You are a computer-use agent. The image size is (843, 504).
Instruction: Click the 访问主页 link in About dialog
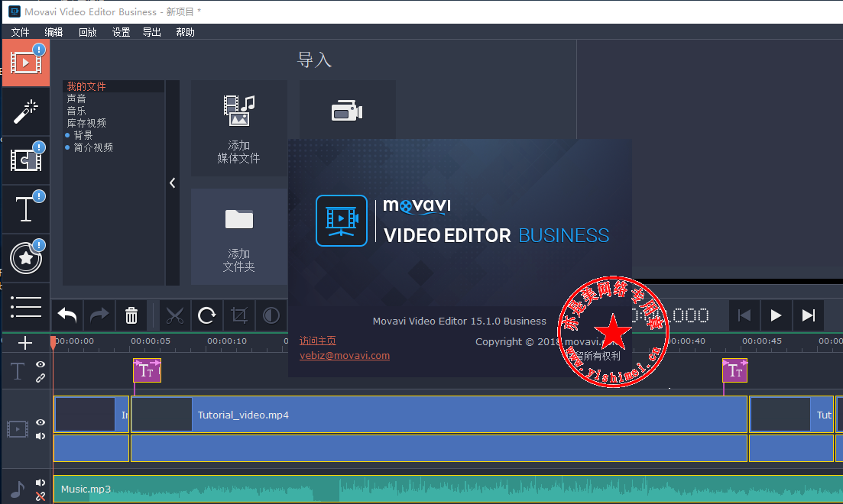318,341
